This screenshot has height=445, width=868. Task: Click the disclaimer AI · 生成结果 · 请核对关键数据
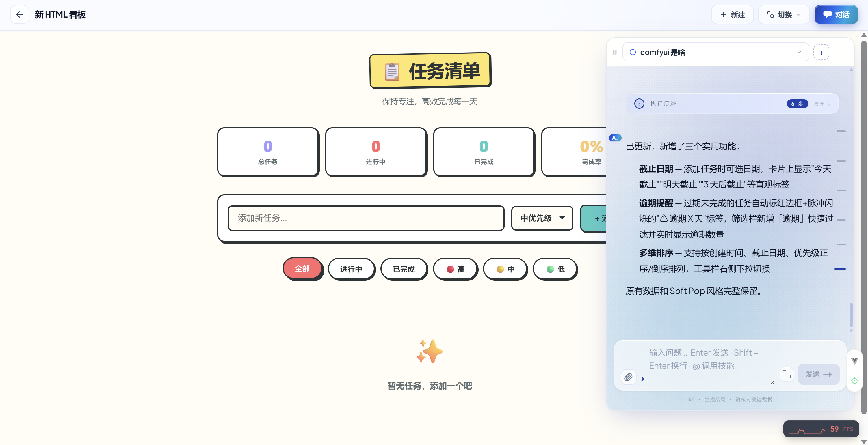tap(730, 399)
